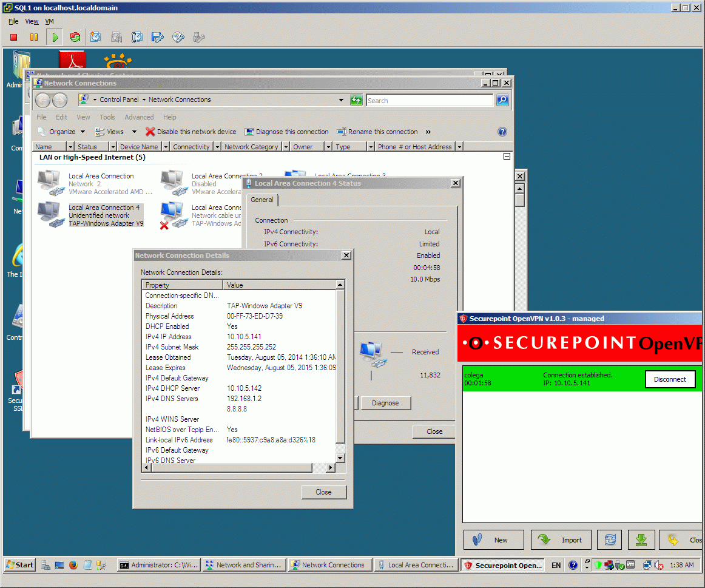Viewport: 705px width, 588px height.
Task: Go back in Network Connections window
Action: 42,100
